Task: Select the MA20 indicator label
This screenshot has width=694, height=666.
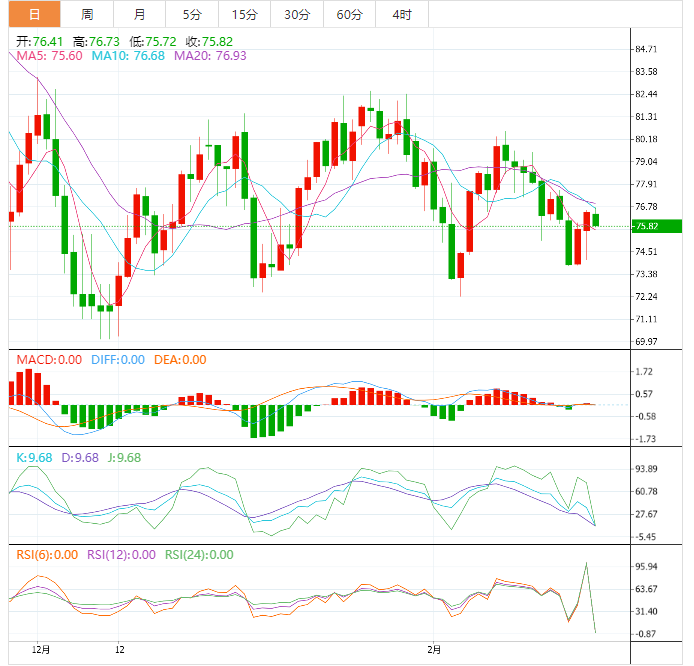Action: pos(210,57)
